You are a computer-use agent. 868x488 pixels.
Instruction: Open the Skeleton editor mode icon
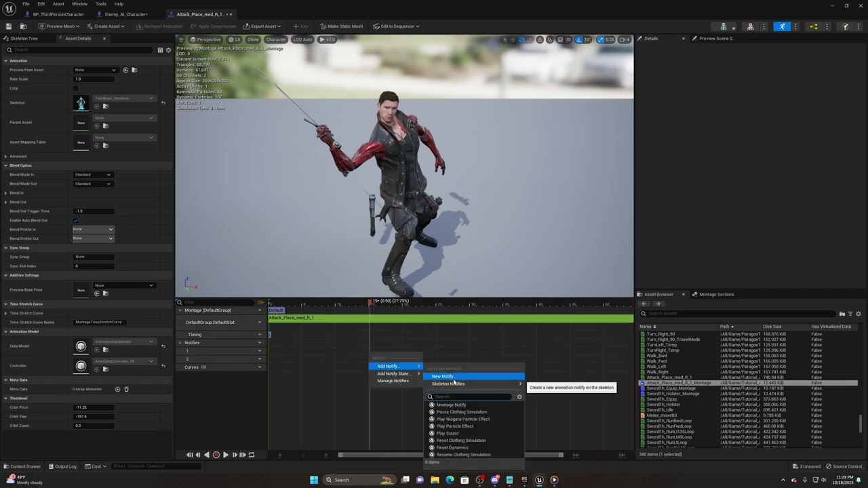click(x=724, y=26)
